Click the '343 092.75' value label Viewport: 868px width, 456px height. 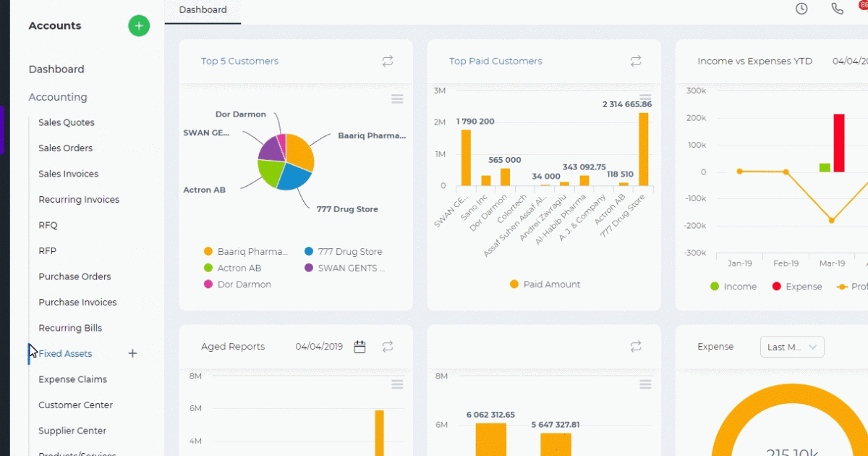tap(584, 167)
